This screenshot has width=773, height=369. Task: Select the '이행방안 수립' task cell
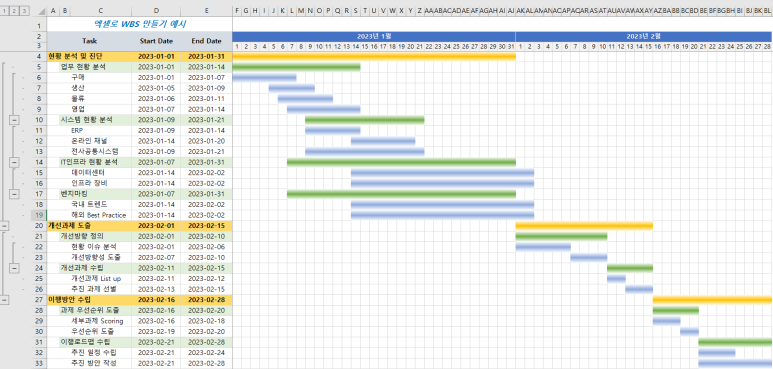pos(90,300)
